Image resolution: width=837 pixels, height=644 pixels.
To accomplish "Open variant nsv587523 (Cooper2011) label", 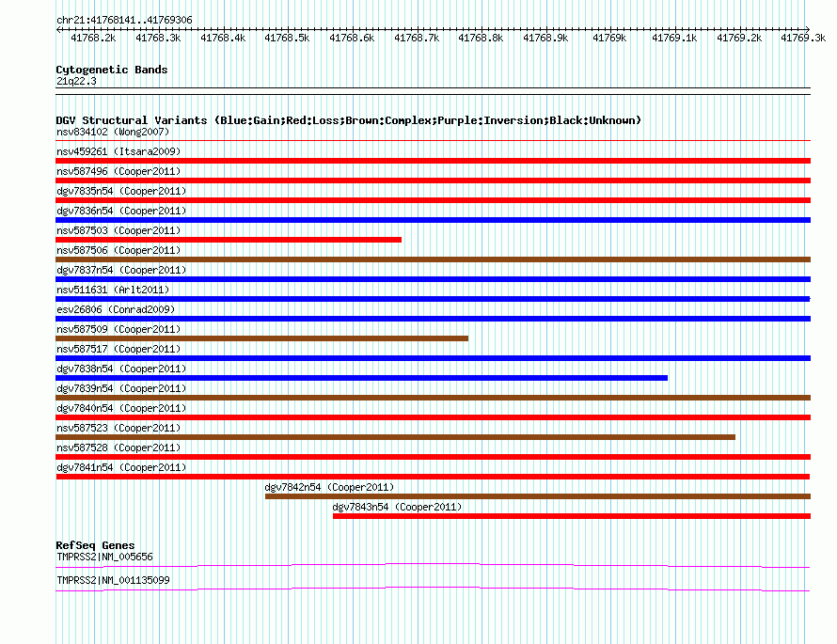I will pos(118,428).
